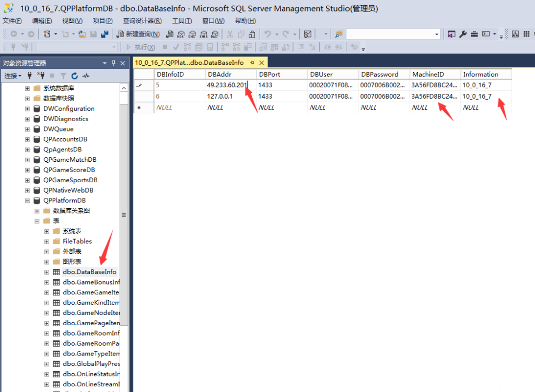Click the Disconnect icon in Object Explorer
Screen dimensions: 535x392
click(x=41, y=76)
